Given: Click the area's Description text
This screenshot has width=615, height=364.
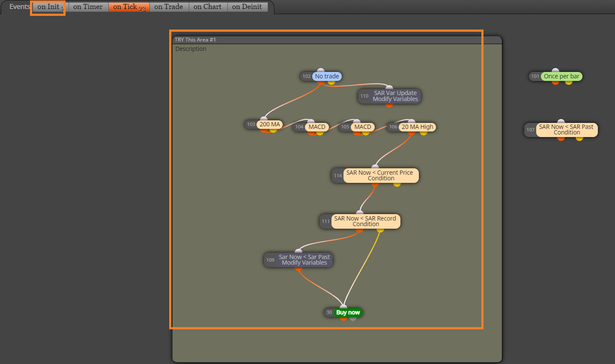Looking at the screenshot, I should tap(191, 49).
